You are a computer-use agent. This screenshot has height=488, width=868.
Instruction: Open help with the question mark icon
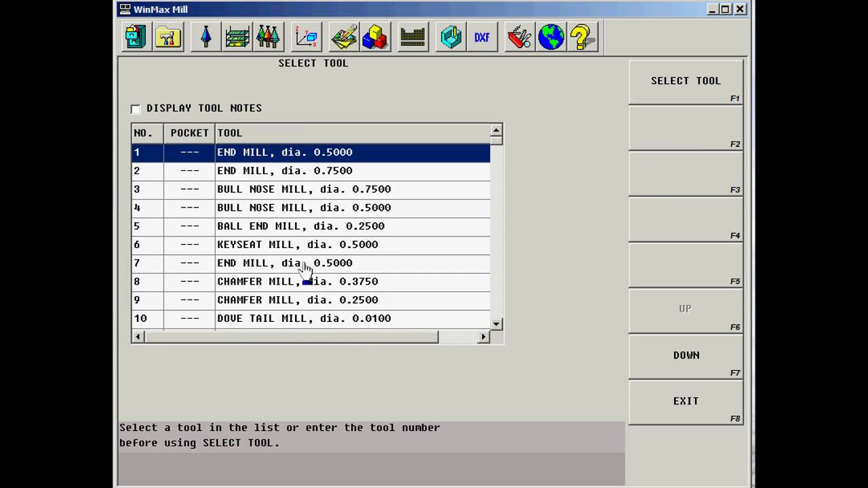[583, 37]
